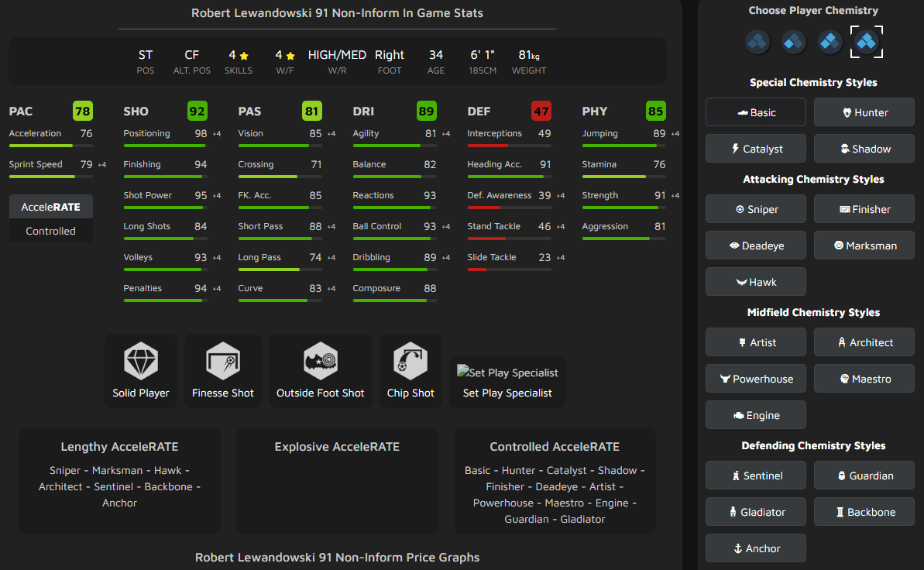The image size is (924, 570).
Task: Open the AcceleRATE selector
Action: (50, 206)
